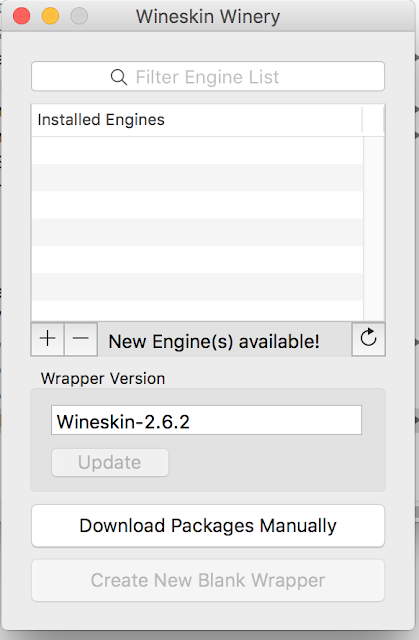419x640 pixels.
Task: Click the magnifying glass in the filter field
Action: coord(119,77)
